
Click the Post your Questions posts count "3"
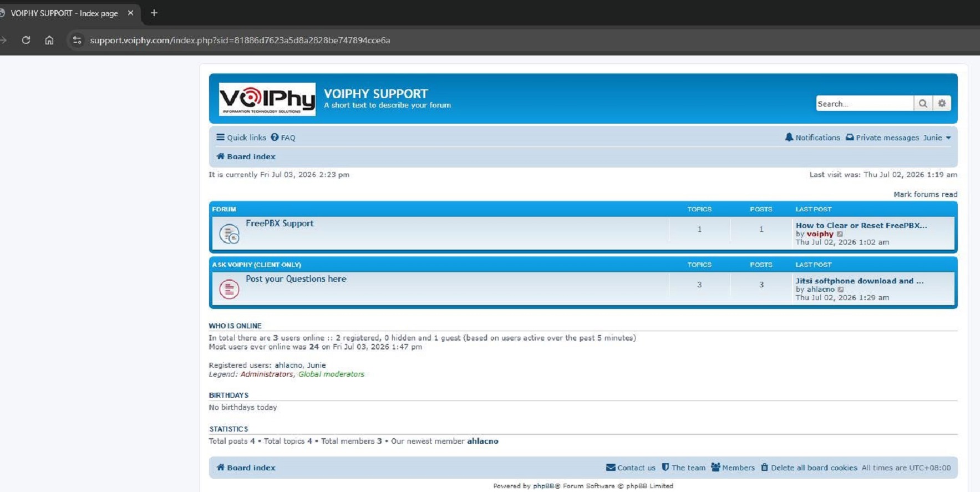761,285
